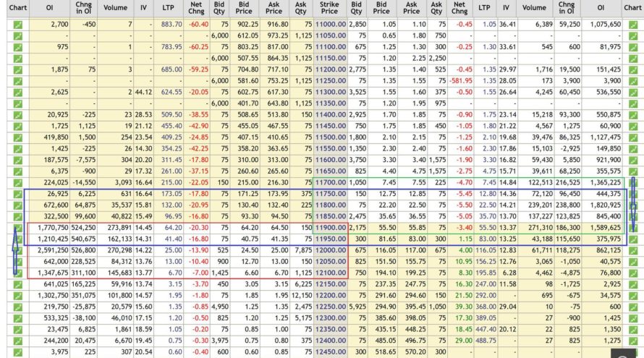This screenshot has height=358, width=644.
Task: Follow the call LTP link 25.00
Action: click(x=174, y=250)
